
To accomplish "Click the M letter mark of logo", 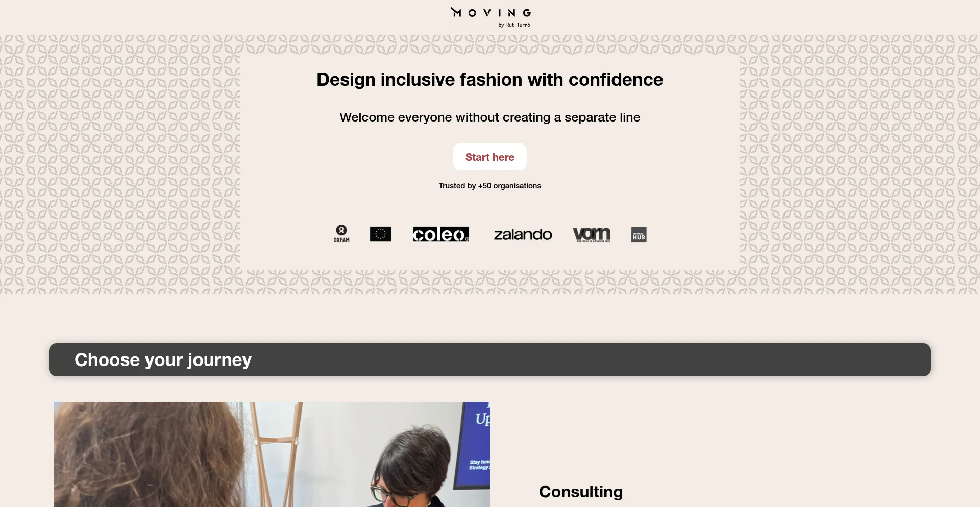I will click(x=456, y=12).
